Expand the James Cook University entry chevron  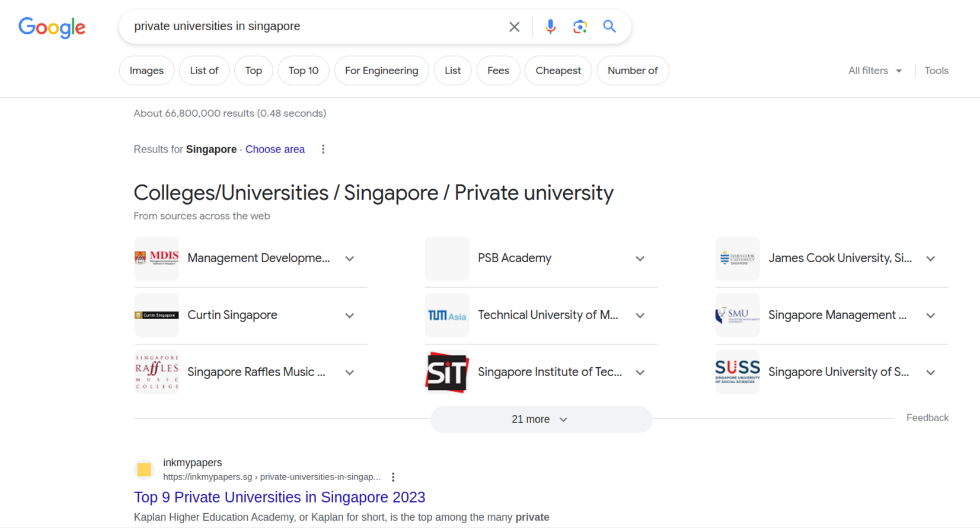[931, 259]
